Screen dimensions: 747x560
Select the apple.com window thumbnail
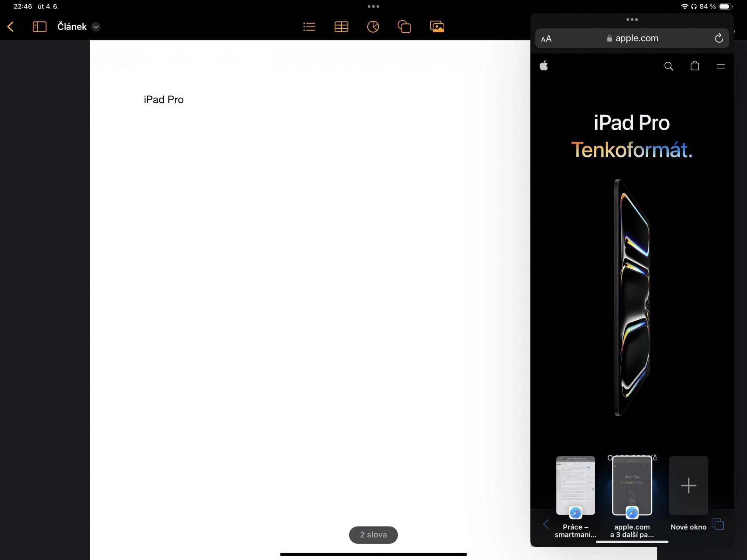[x=632, y=486]
